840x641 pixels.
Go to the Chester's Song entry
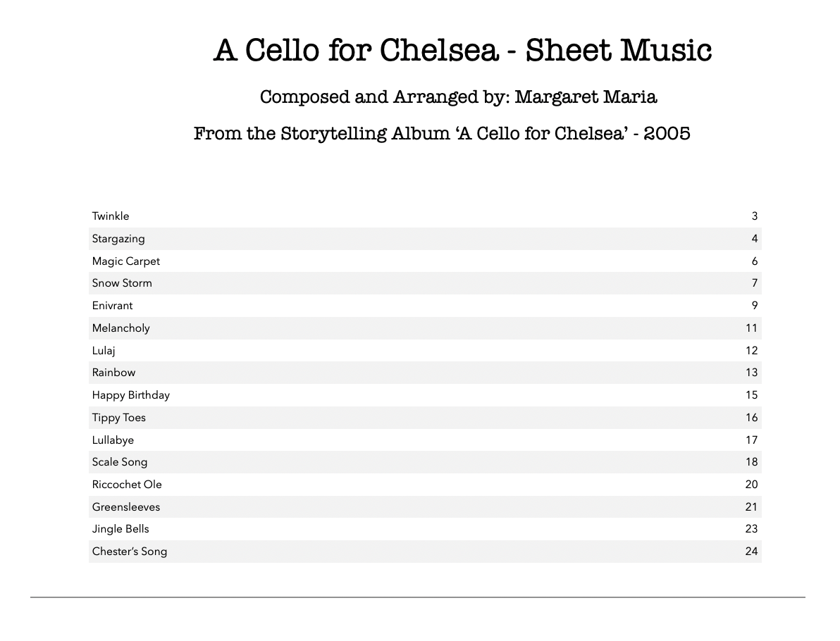pos(130,552)
